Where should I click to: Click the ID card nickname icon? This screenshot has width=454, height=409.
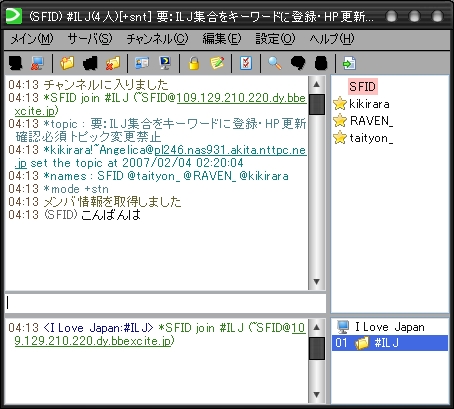click(x=142, y=63)
